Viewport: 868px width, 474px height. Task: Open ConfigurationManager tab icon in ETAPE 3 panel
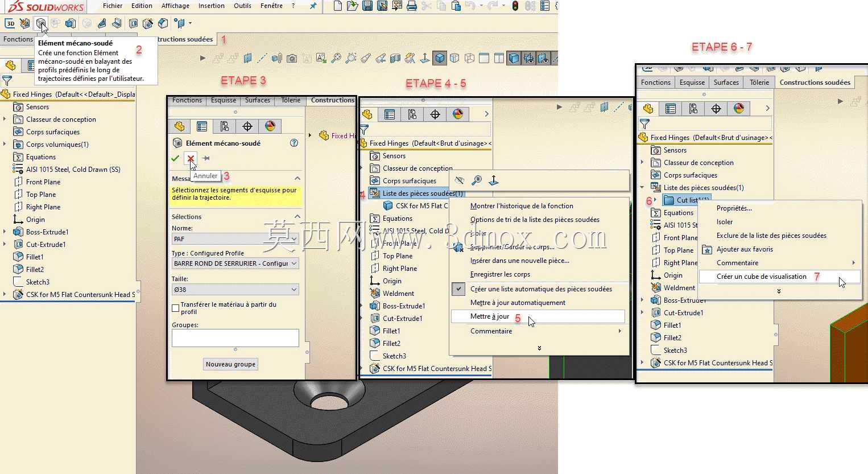225,126
